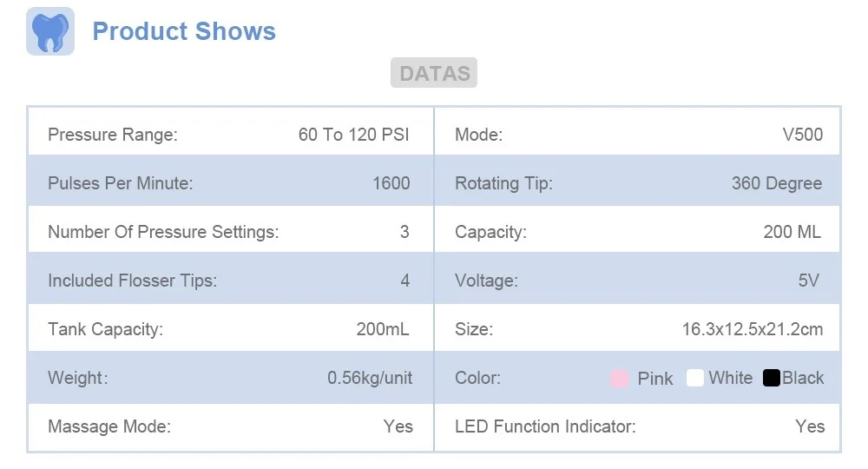Click the blue tooth icon
868x469 pixels.
coord(50,31)
